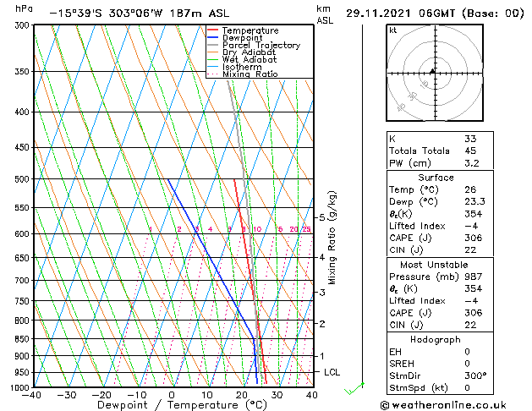Click the gray Parcel Trajectory line swatch

[x=213, y=45]
